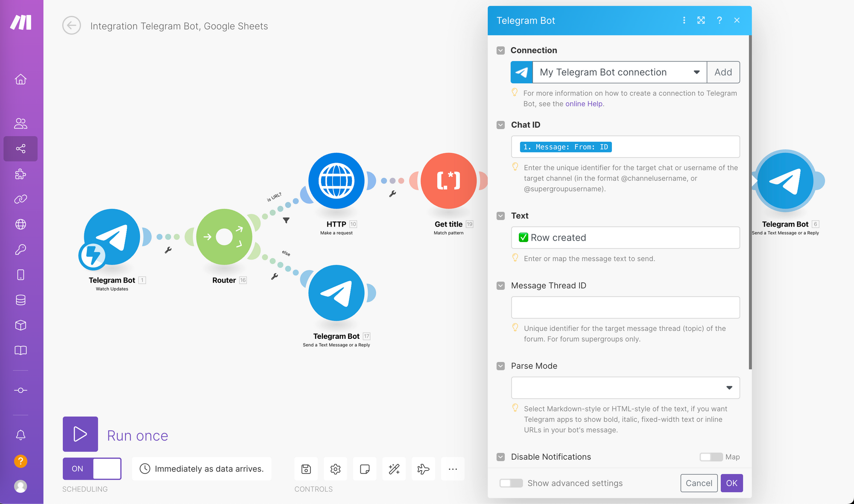This screenshot has height=504, width=854.
Task: Click wrench between HTTP and Get title
Action: pyautogui.click(x=392, y=194)
